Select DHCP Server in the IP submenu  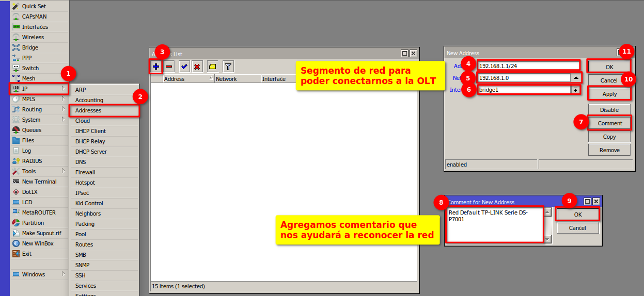point(91,152)
